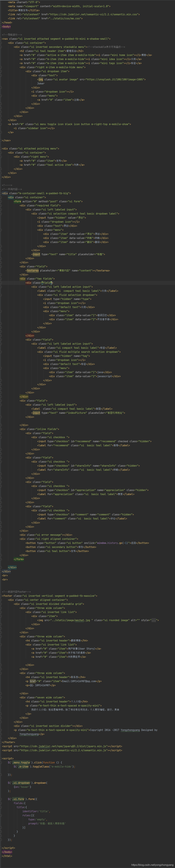The height and width of the screenshot is (868, 175).
Task: Click the checkbox input id="shareInfo" line
Action: coord(88,466)
